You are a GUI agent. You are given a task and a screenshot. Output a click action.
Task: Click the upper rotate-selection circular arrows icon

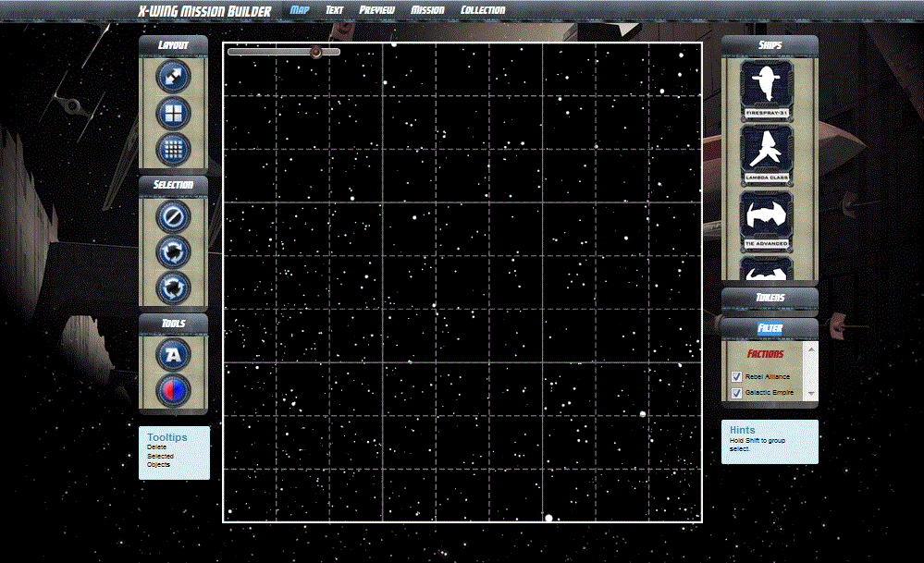[173, 252]
